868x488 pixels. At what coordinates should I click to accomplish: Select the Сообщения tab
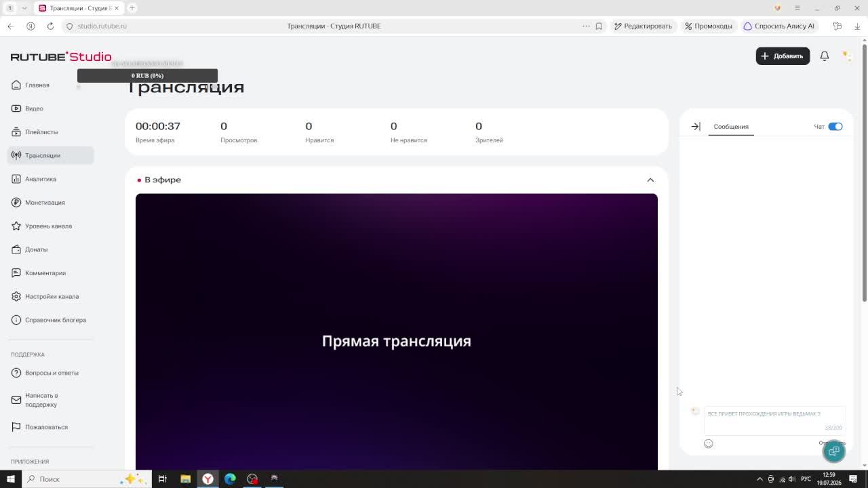click(731, 127)
